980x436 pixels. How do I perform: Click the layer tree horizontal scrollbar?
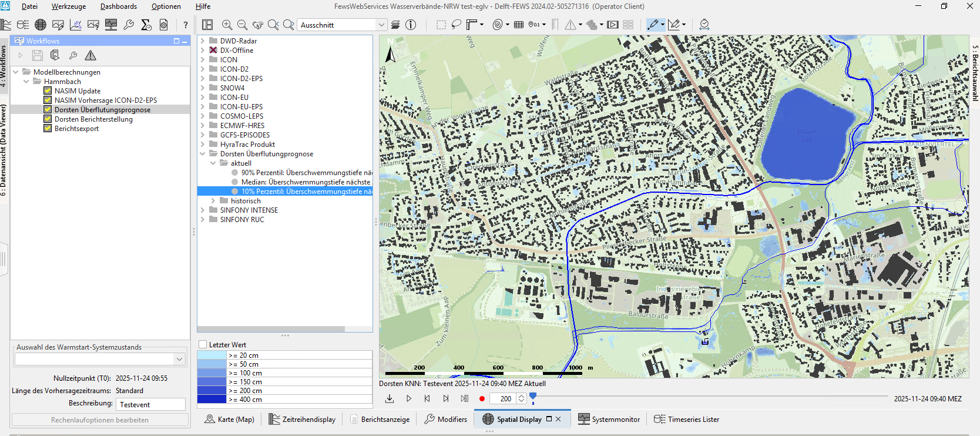tap(271, 329)
